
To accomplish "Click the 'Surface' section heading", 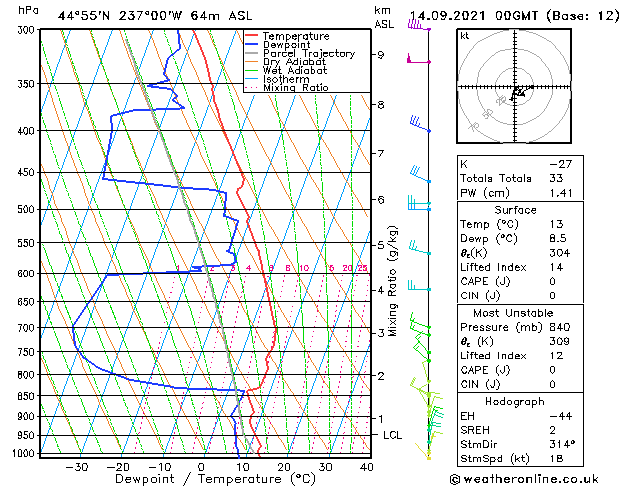I will [515, 210].
